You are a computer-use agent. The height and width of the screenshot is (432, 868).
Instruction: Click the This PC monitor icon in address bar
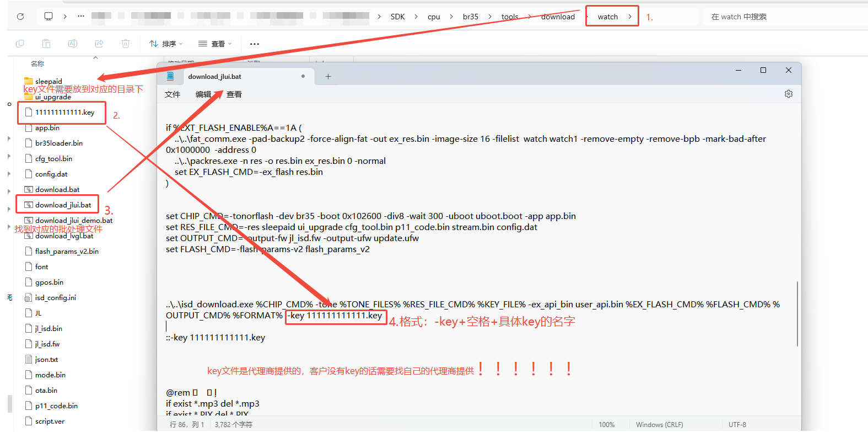[x=48, y=17]
